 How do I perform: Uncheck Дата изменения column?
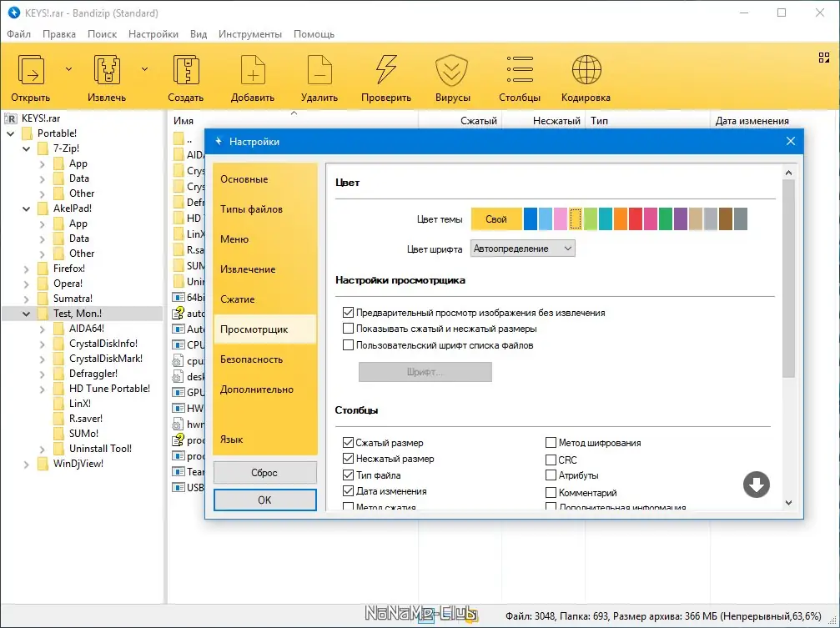pos(348,491)
